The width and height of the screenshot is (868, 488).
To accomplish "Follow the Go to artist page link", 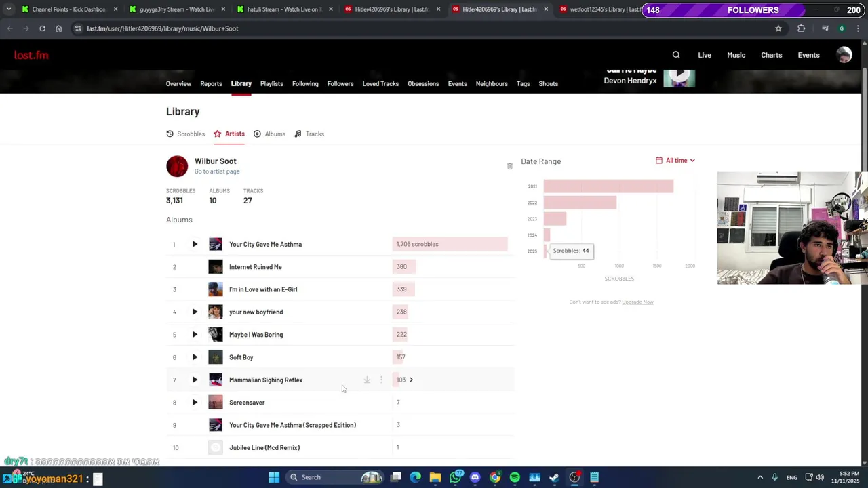I will coord(217,171).
